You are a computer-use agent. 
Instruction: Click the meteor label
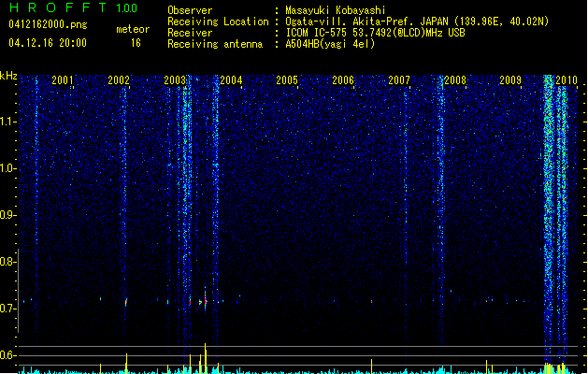click(x=133, y=29)
